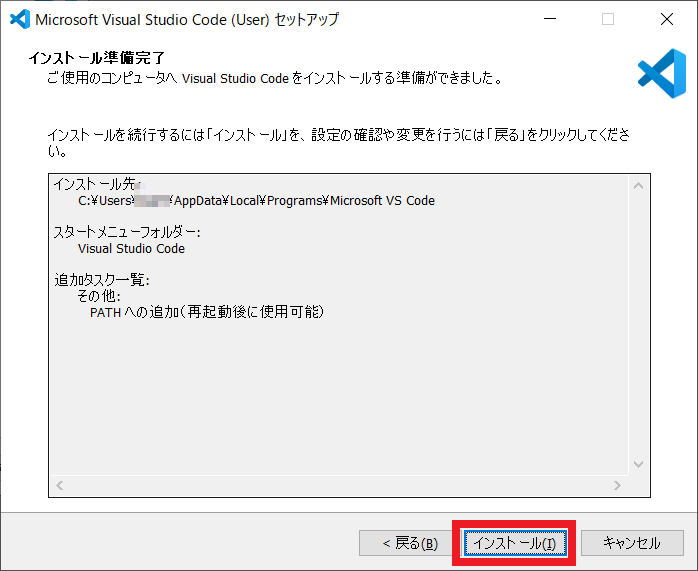Viewport: 698px width, 571px height.
Task: Click the インストール準備完了 heading
Action: 97,58
